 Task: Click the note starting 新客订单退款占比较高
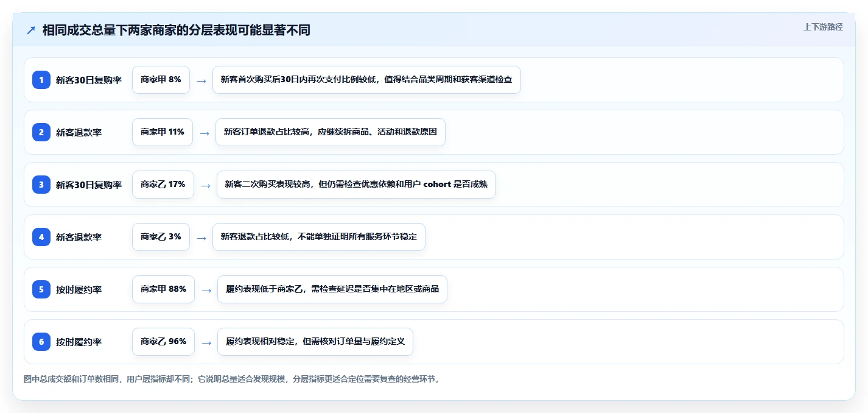(x=331, y=132)
